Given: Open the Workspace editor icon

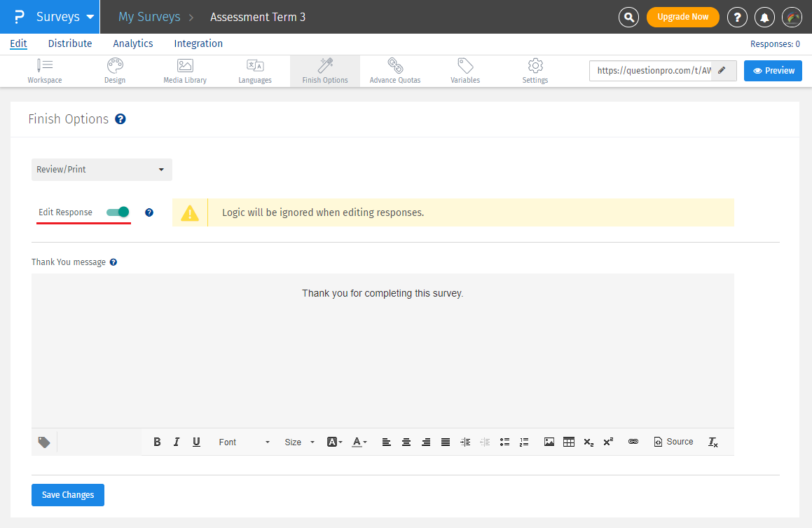Looking at the screenshot, I should click(45, 66).
